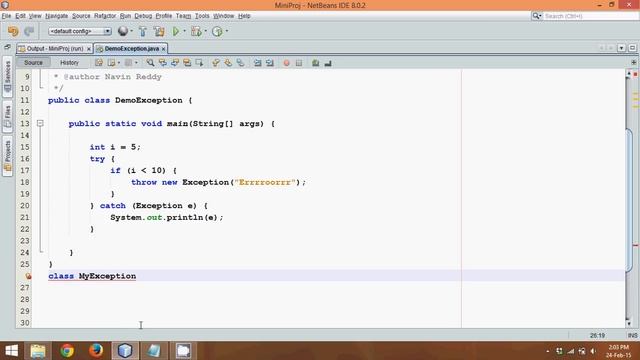The image size is (640, 360).
Task: Click the web browser globe icon
Action: [x=122, y=31]
